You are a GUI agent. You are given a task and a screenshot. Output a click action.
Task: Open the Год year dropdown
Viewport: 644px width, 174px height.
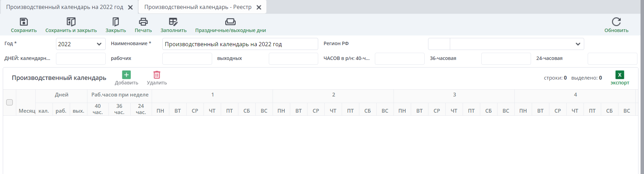tap(99, 44)
